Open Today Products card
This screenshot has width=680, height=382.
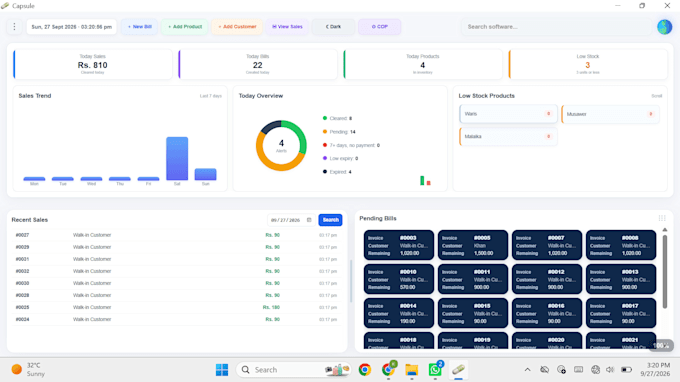423,64
